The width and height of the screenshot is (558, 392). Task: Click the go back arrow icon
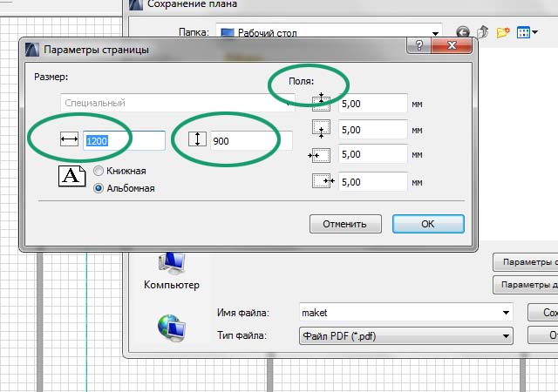tap(461, 33)
